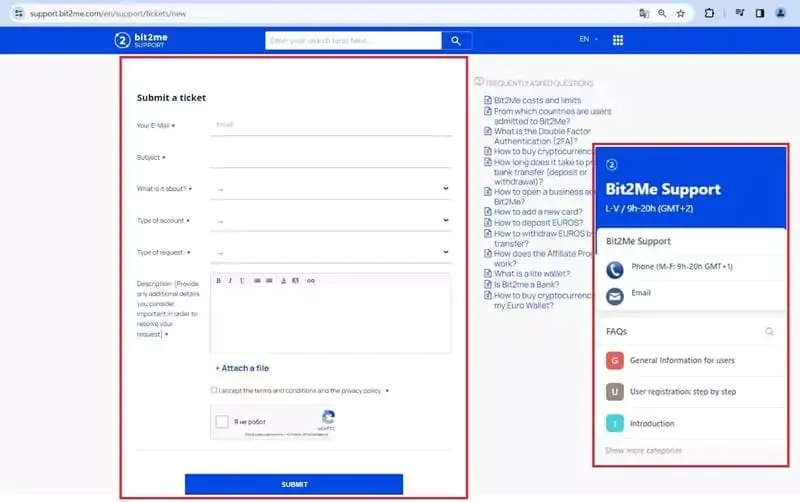This screenshot has height=502, width=800.
Task: Toggle Underline in description editor
Action: coord(242,281)
